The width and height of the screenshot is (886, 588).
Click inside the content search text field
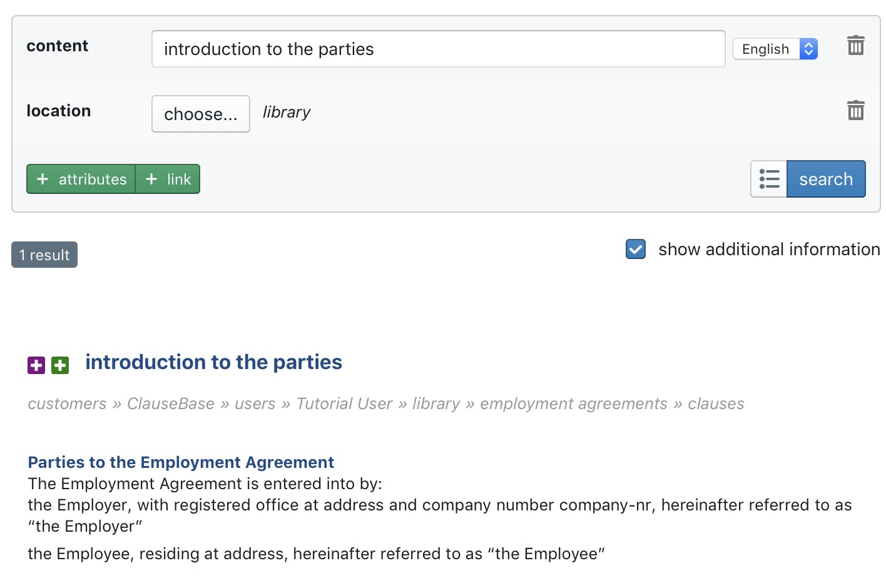click(x=439, y=49)
